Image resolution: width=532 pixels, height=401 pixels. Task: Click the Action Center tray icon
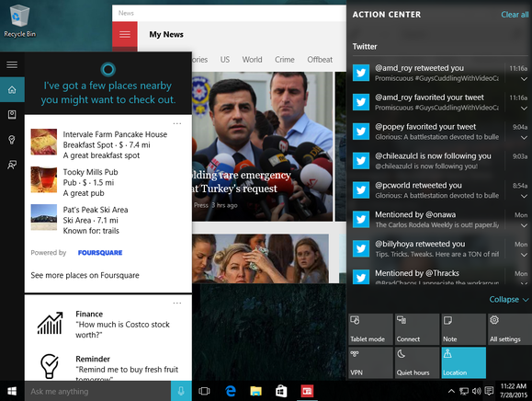tap(489, 391)
